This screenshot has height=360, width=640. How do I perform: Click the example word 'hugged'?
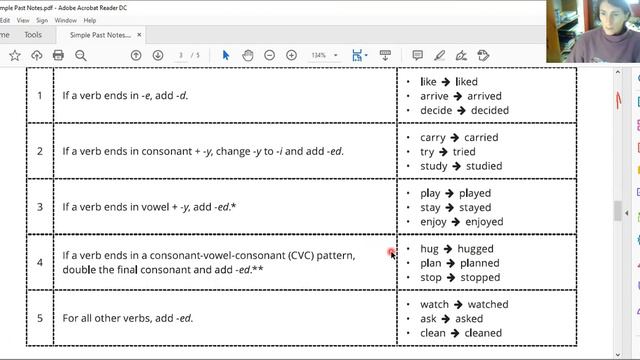(x=476, y=249)
